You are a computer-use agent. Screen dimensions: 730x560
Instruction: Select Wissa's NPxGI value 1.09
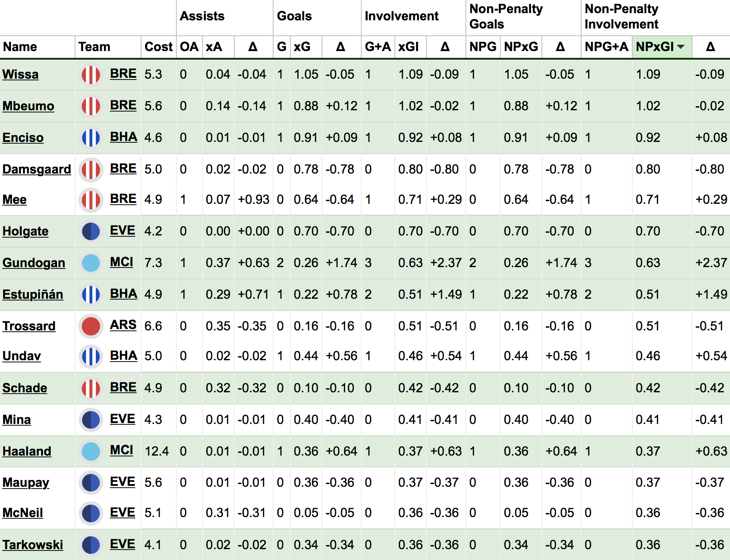point(648,75)
